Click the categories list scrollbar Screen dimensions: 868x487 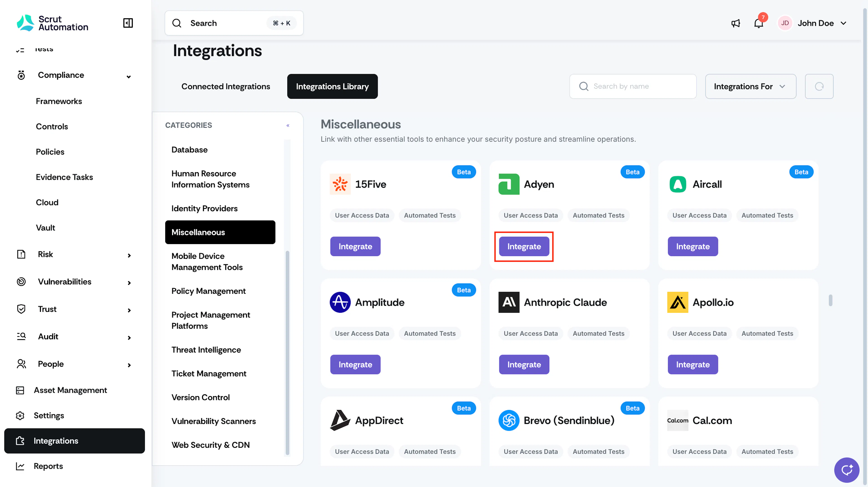pyautogui.click(x=288, y=353)
